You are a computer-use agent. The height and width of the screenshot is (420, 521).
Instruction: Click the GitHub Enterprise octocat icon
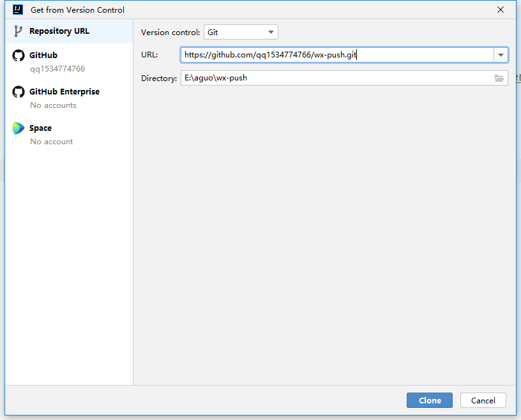(19, 92)
